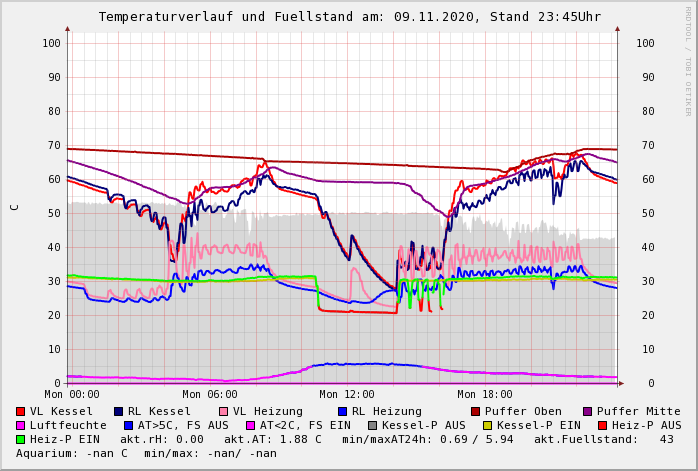Screen dimensions: 698x471
Task: Click the Mon 06:00 time axis label
Action: coord(210,395)
